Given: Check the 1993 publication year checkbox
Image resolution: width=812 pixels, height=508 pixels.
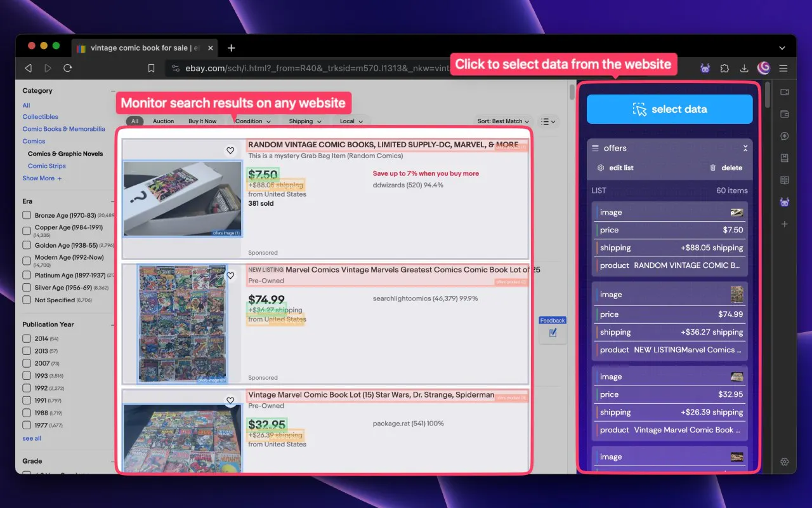Looking at the screenshot, I should point(27,376).
